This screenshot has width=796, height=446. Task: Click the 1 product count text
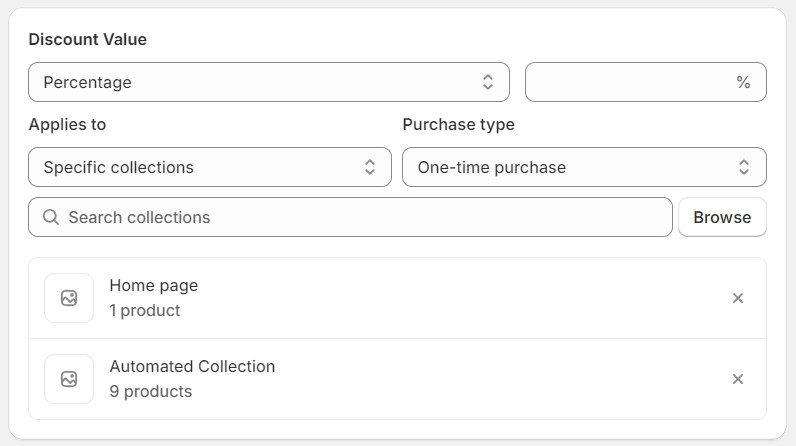(x=145, y=310)
